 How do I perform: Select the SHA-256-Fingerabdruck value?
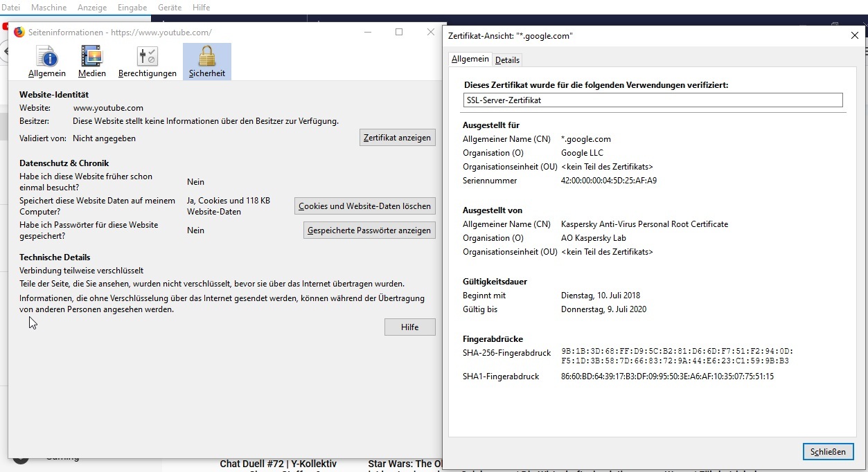pos(677,356)
